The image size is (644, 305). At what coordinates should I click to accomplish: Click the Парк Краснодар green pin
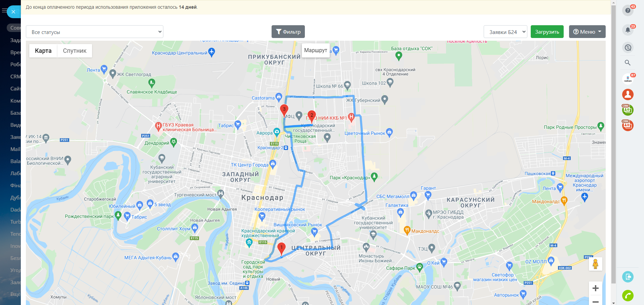tap(374, 177)
